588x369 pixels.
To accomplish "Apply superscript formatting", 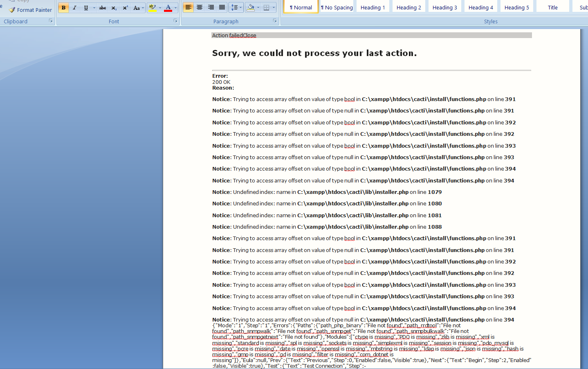I will pyautogui.click(x=126, y=8).
